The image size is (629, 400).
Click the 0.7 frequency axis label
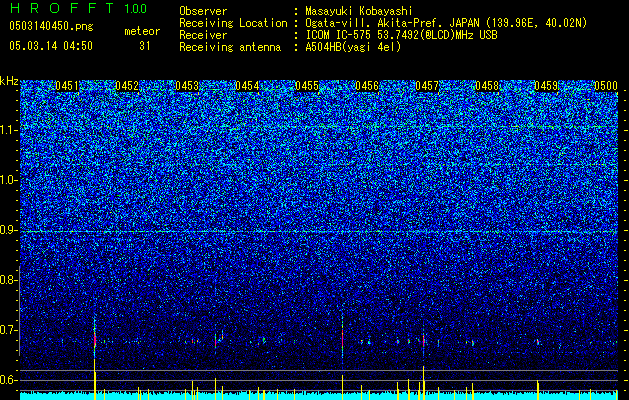pos(9,330)
